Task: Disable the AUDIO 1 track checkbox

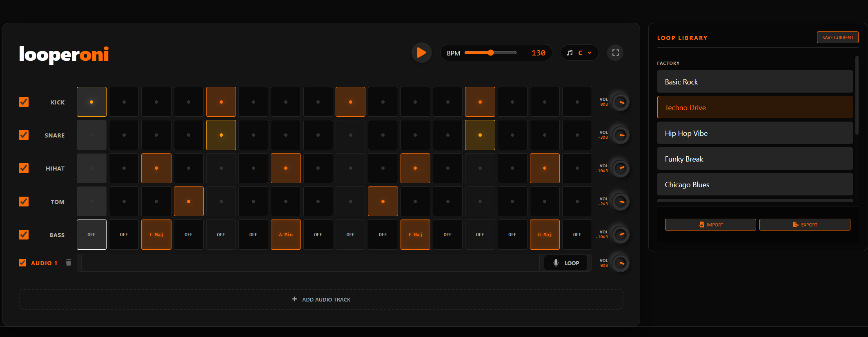Action: tap(22, 263)
